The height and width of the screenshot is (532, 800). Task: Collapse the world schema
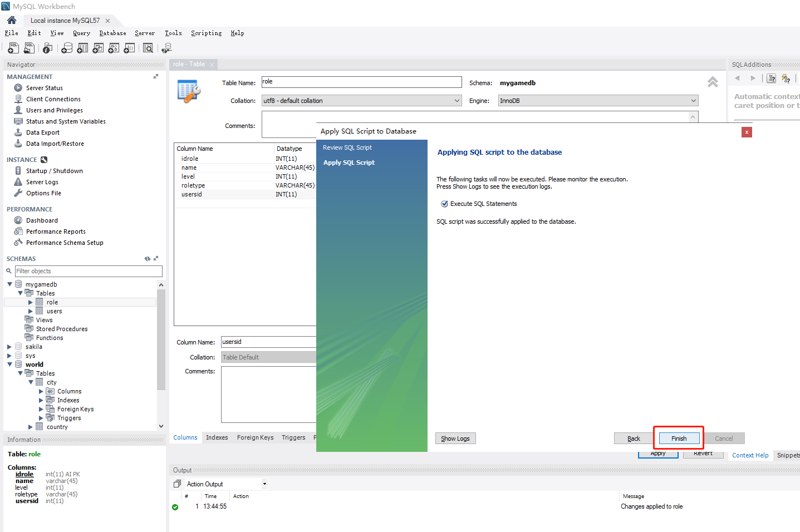[9, 364]
